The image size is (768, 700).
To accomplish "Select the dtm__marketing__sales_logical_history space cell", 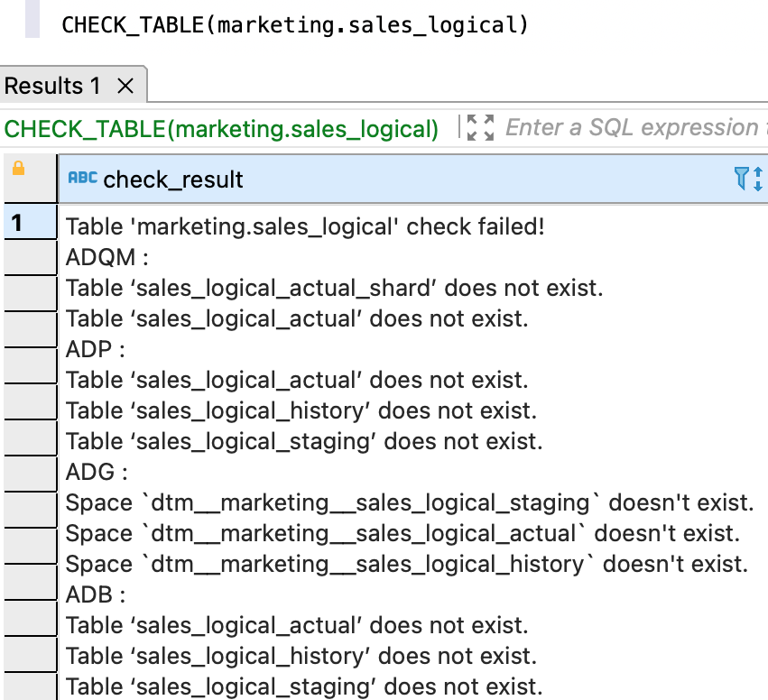I will click(x=406, y=564).
